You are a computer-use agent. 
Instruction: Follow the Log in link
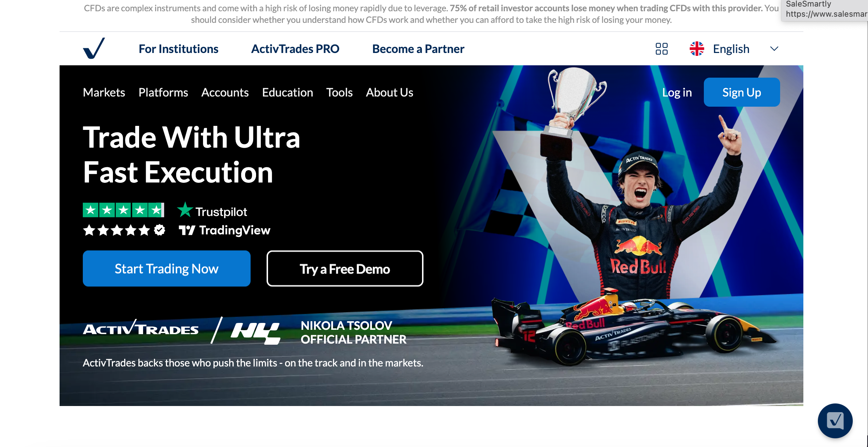(677, 93)
